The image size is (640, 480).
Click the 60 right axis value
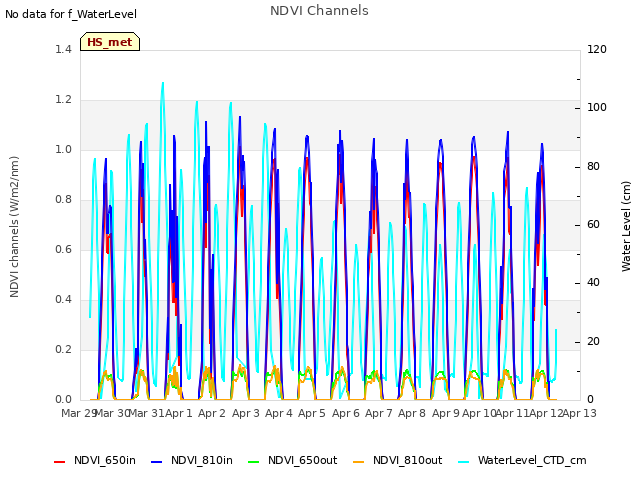coord(593,224)
